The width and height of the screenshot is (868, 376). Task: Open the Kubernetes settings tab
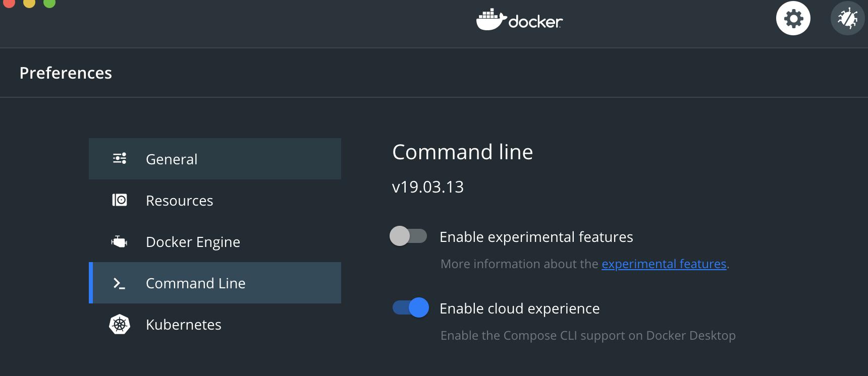tap(183, 325)
